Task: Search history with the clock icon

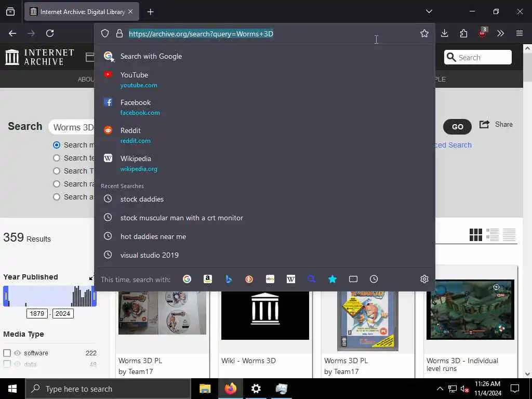Action: point(374,279)
